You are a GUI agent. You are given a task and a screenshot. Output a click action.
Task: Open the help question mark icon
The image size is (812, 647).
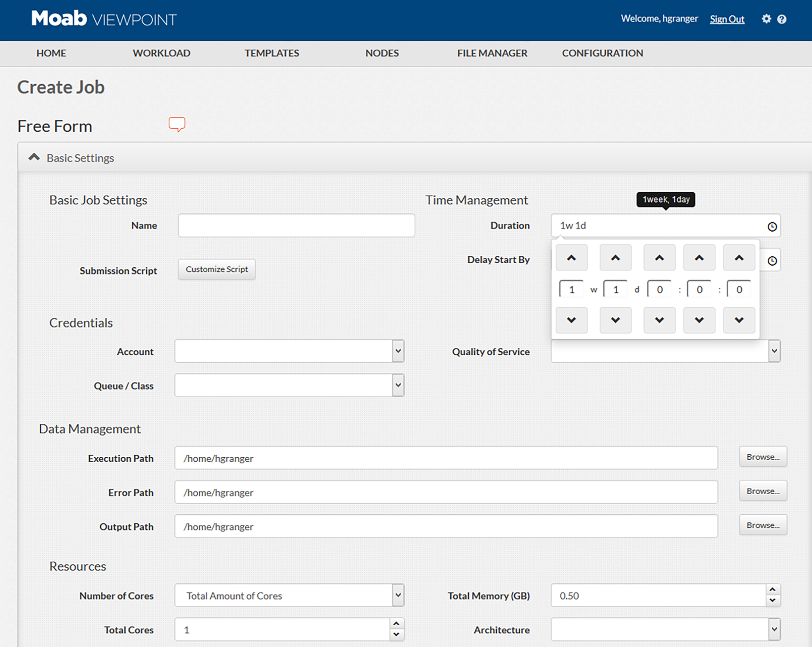pyautogui.click(x=782, y=19)
